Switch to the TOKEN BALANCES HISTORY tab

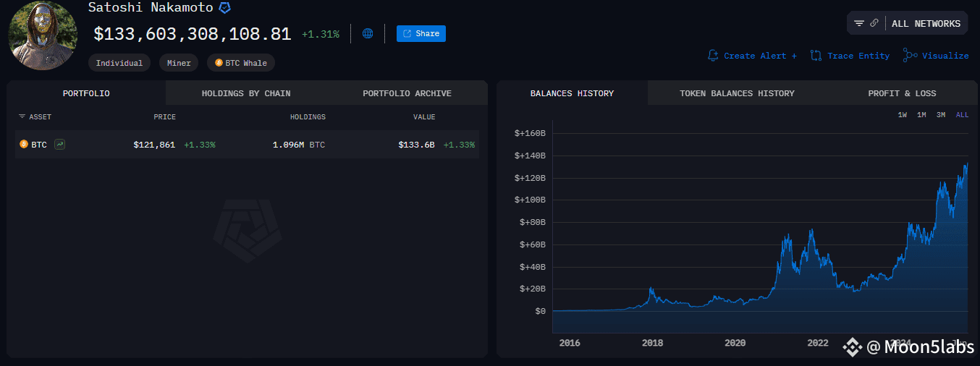click(737, 93)
